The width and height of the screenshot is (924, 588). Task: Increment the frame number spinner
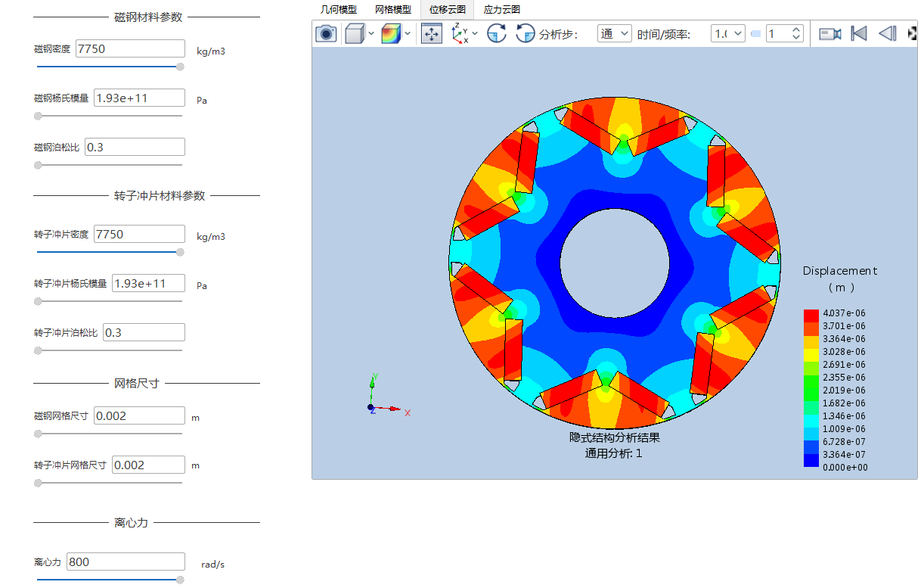(x=795, y=30)
